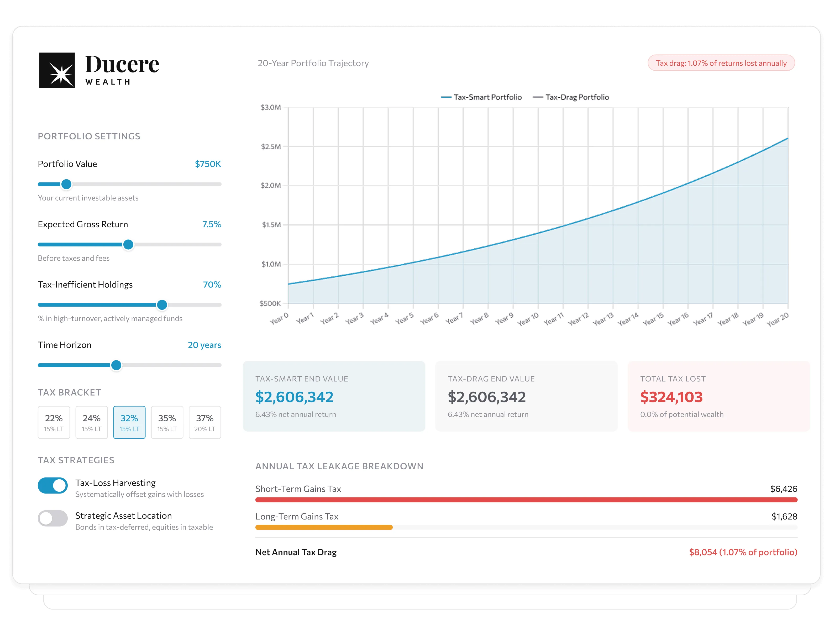Click the Short-Term Gains Tax label
The width and height of the screenshot is (840, 630).
(x=298, y=489)
